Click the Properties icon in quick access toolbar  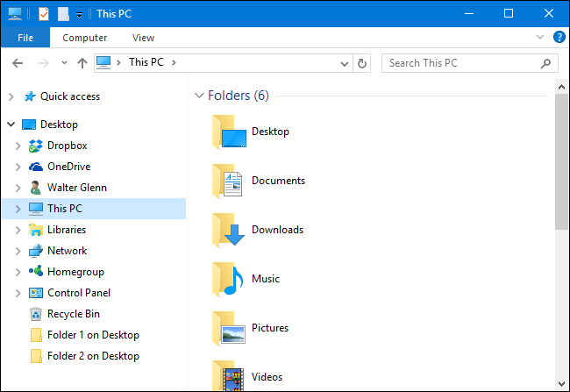pyautogui.click(x=44, y=14)
